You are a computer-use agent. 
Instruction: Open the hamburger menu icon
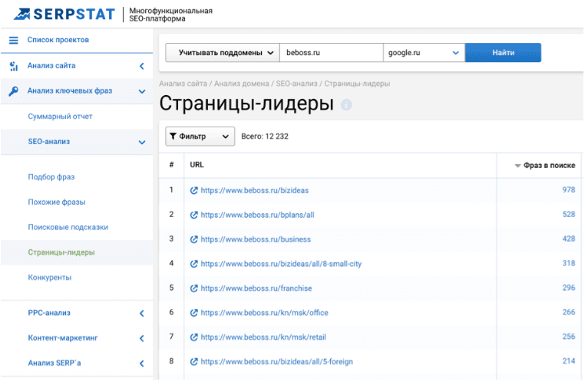(x=14, y=40)
